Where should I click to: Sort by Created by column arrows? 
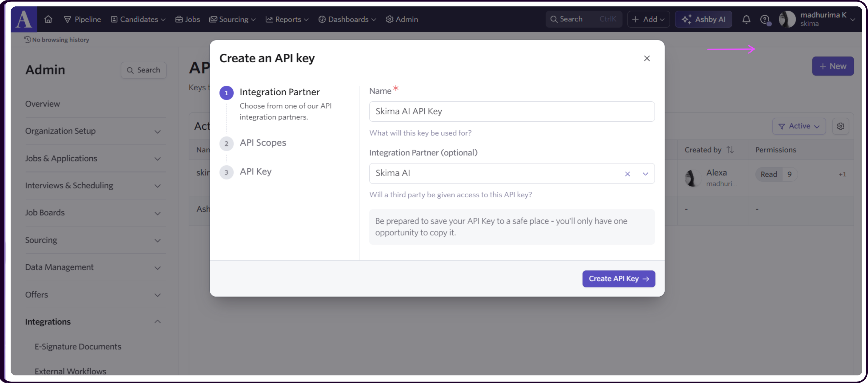(730, 150)
